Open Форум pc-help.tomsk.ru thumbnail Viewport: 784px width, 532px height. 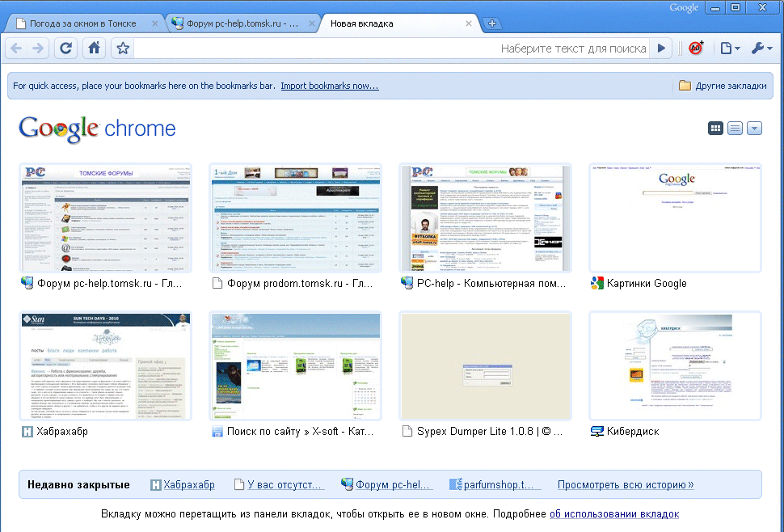[106, 218]
